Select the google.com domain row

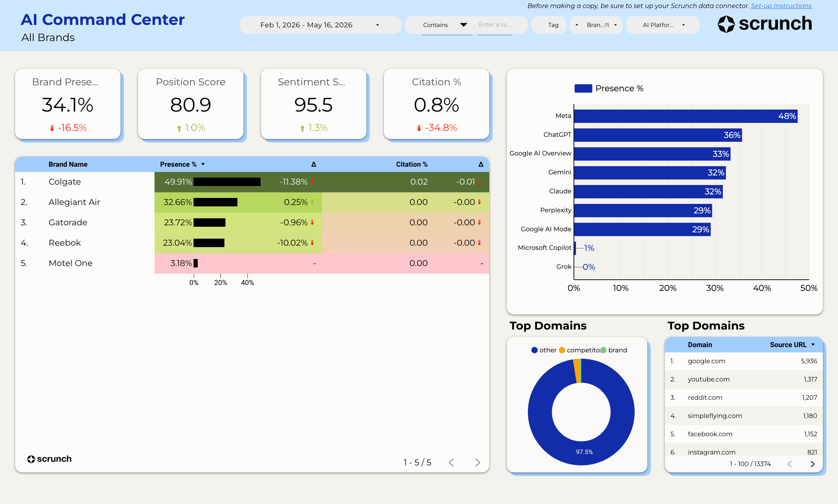point(744,361)
